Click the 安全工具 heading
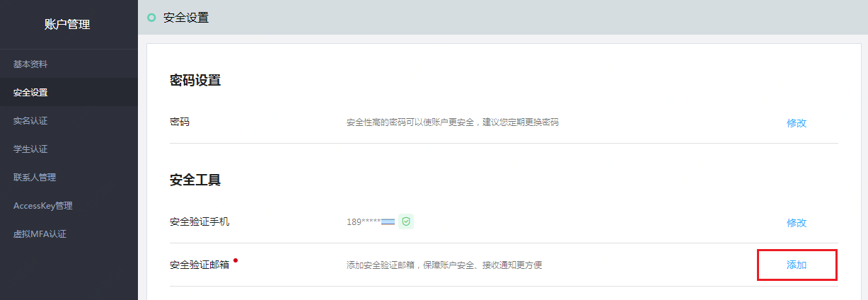The image size is (868, 300). click(195, 180)
